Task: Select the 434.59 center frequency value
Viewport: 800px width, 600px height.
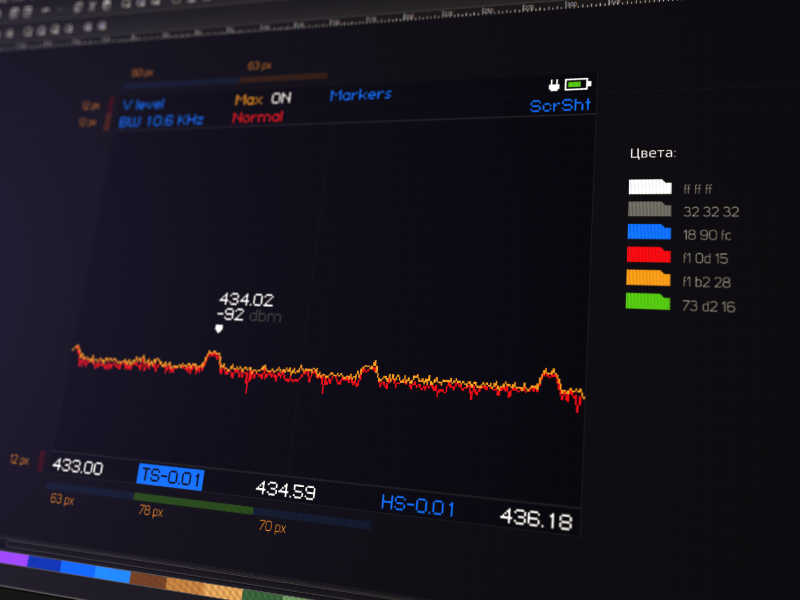Action: pos(285,491)
